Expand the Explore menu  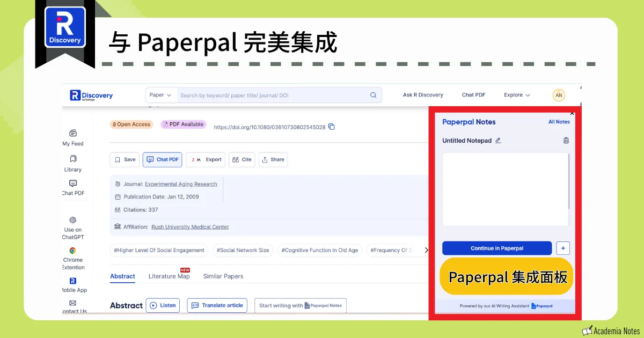[517, 95]
